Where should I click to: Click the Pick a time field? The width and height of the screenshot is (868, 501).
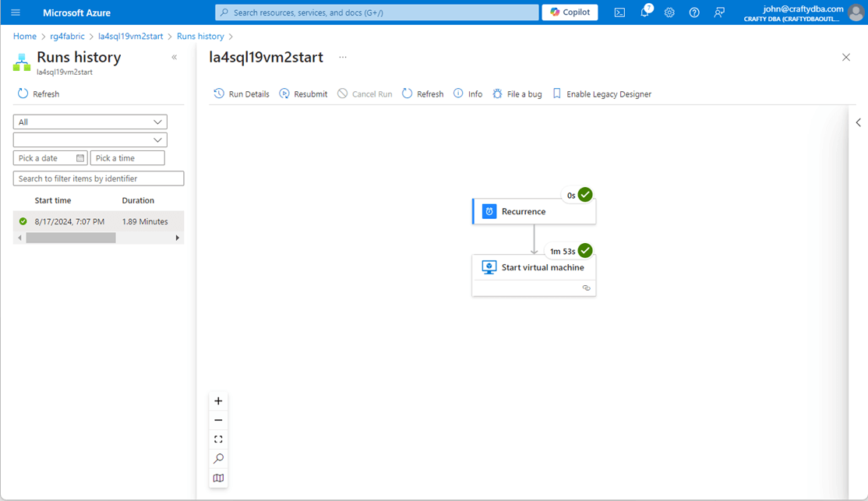(x=127, y=157)
